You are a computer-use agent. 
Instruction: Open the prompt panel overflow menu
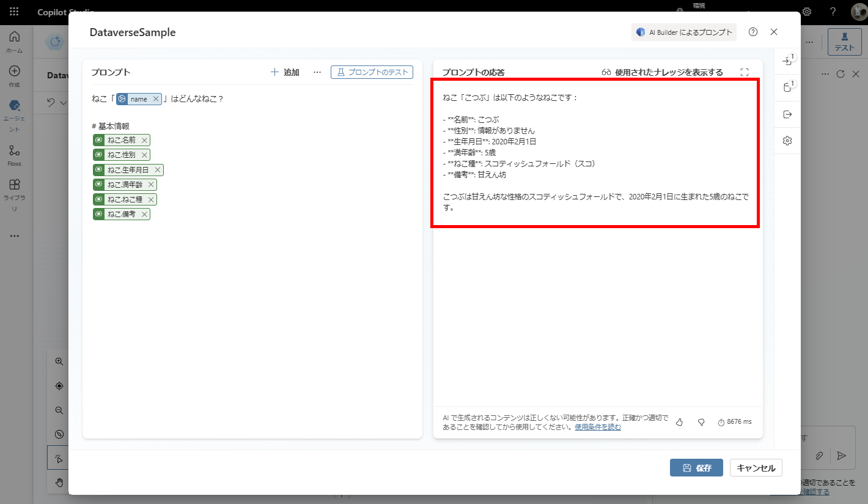tap(317, 72)
